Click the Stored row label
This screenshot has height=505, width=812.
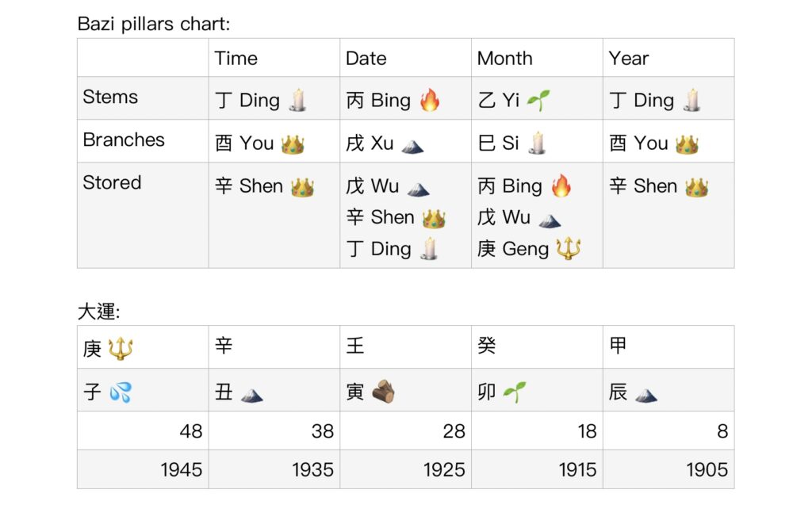point(112,182)
